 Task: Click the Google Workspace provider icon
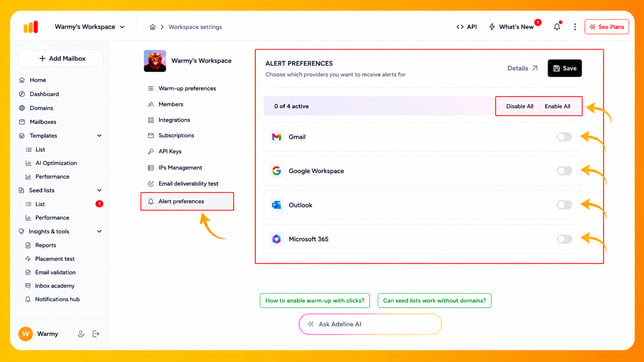click(x=276, y=171)
